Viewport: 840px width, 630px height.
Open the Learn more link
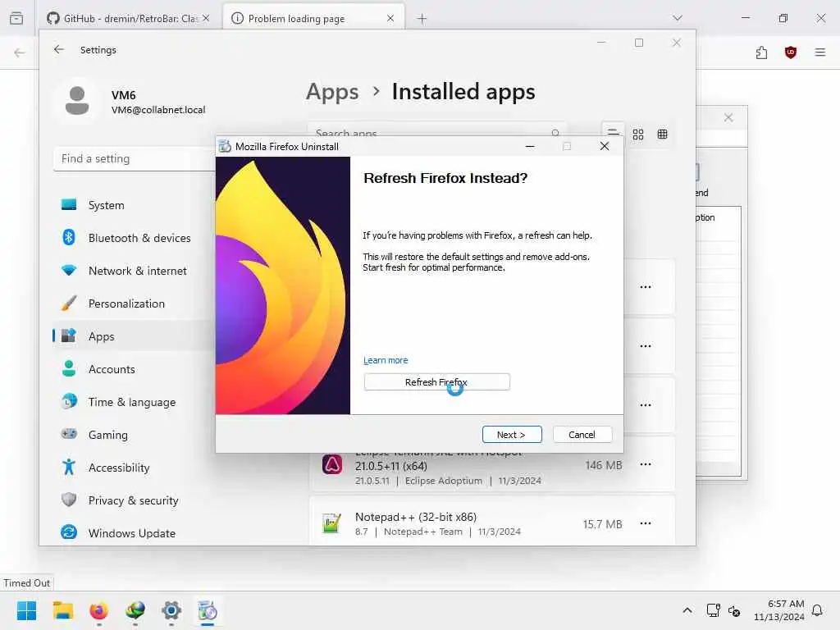pyautogui.click(x=386, y=360)
